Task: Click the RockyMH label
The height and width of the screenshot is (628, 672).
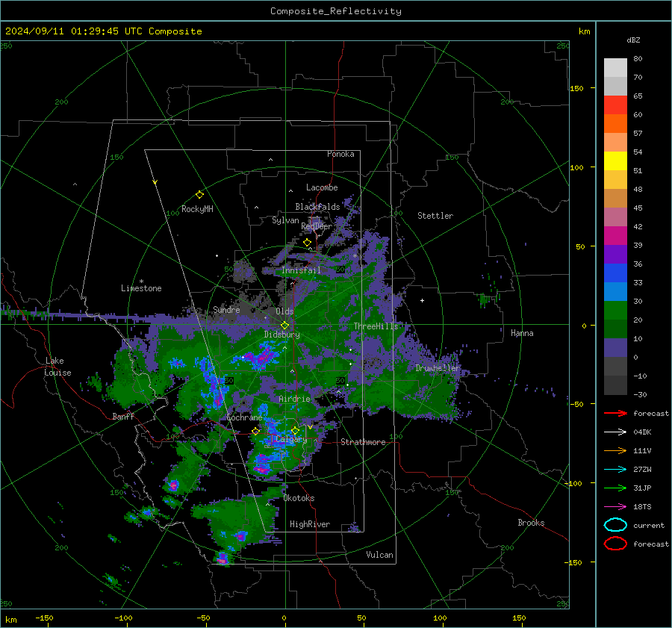Action: pyautogui.click(x=197, y=209)
